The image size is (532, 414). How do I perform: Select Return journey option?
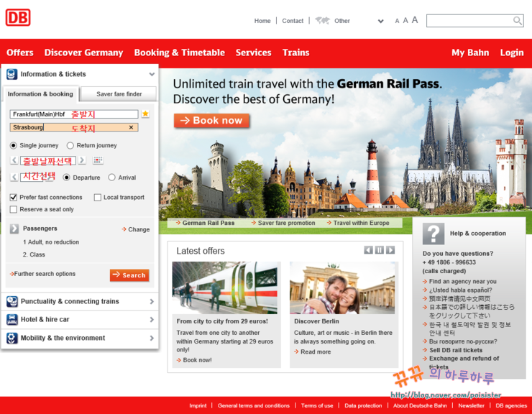(70, 146)
